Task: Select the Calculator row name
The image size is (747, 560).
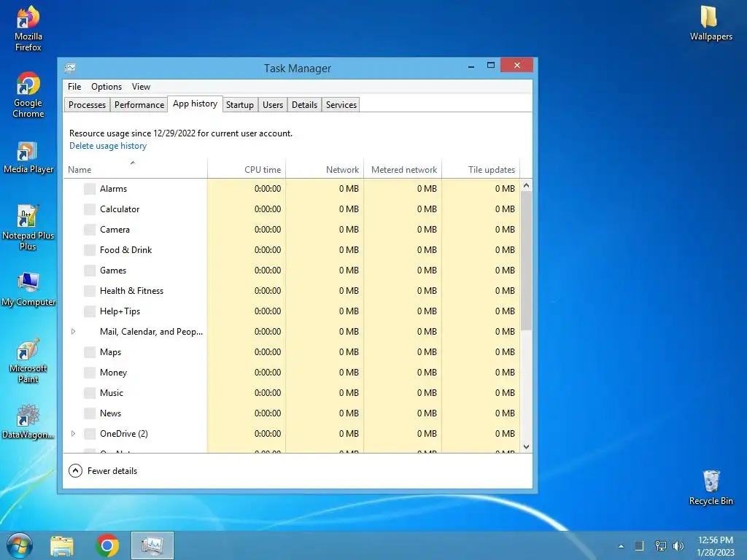Action: pos(120,209)
